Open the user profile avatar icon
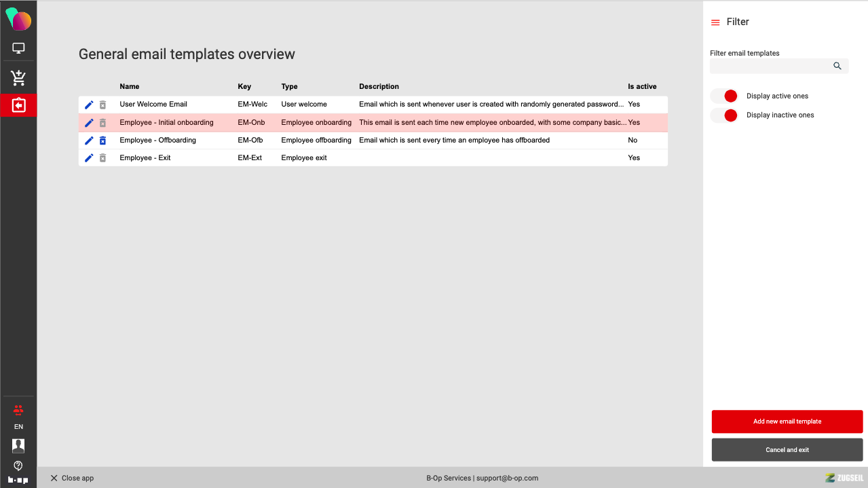This screenshot has width=868, height=488. (18, 445)
